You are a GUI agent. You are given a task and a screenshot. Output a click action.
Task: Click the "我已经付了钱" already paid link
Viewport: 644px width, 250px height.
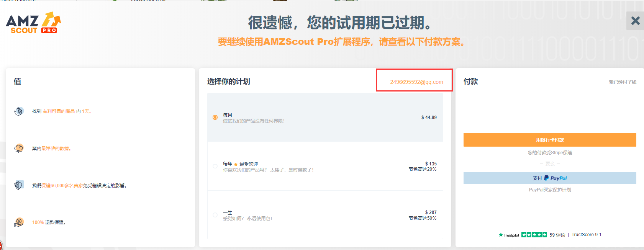622,82
